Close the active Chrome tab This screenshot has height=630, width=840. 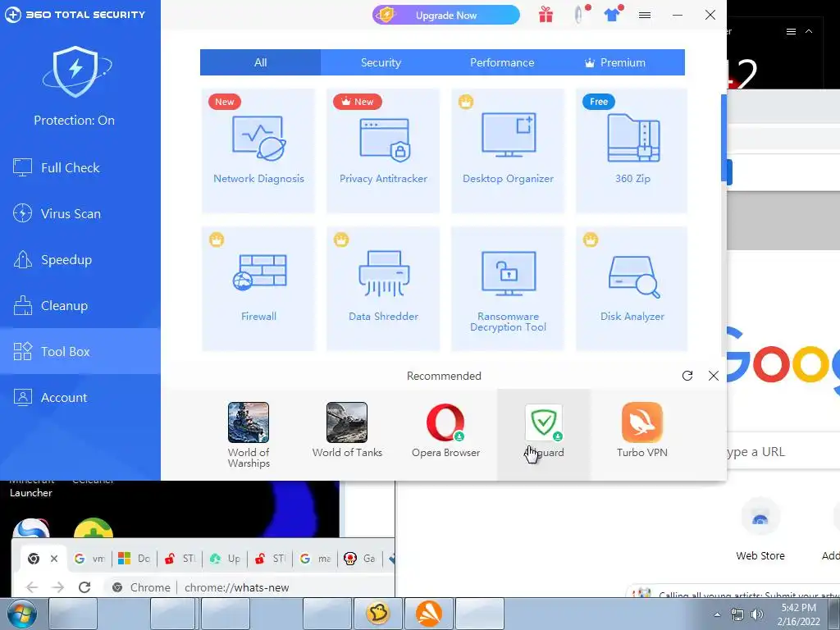coord(54,559)
